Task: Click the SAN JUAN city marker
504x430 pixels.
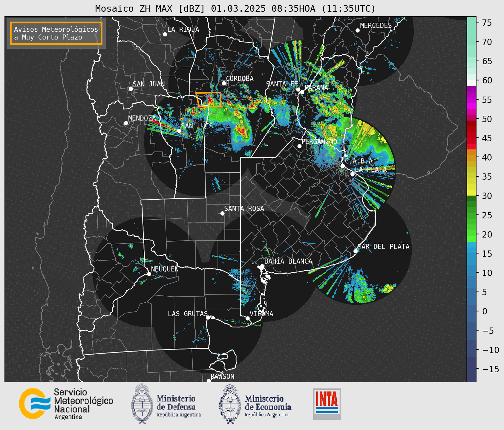Action: coord(131,89)
